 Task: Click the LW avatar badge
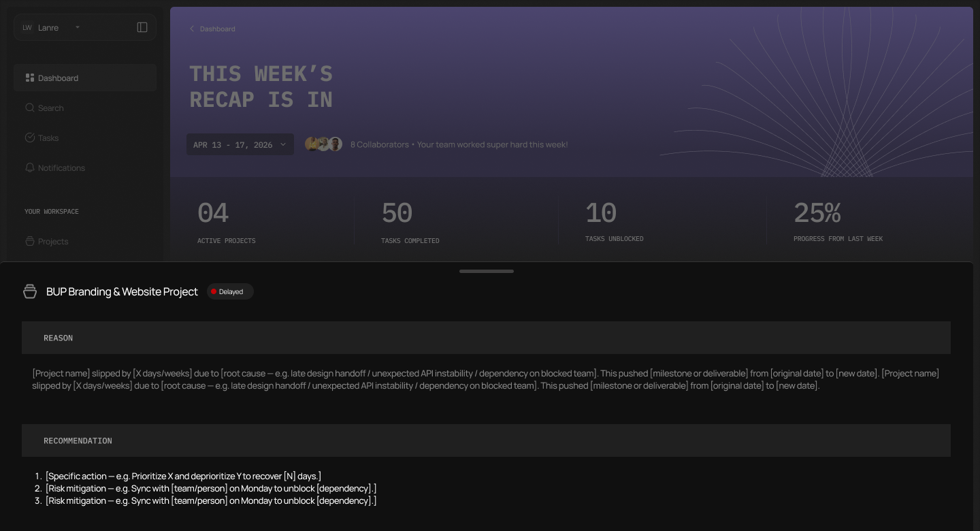click(x=27, y=27)
